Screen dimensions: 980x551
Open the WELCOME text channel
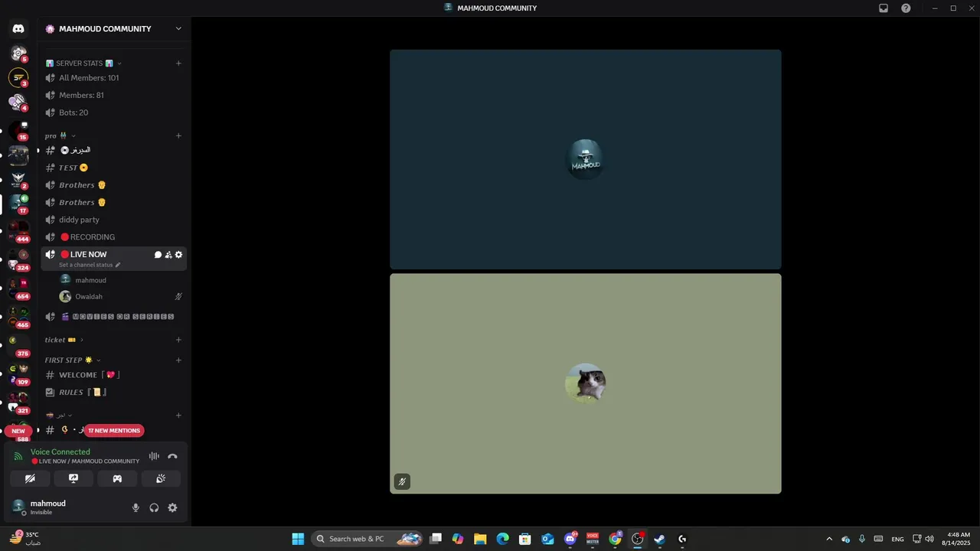point(113,375)
